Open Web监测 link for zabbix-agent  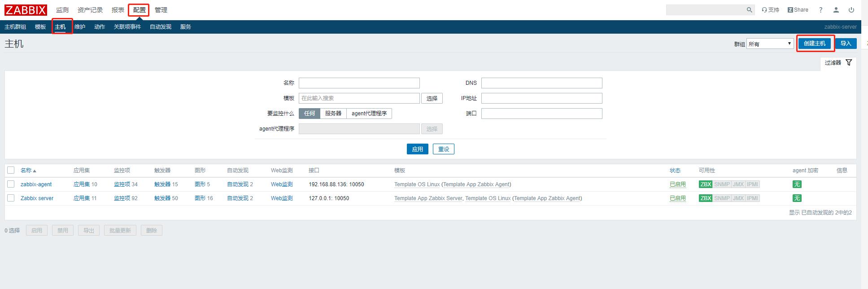(x=282, y=184)
